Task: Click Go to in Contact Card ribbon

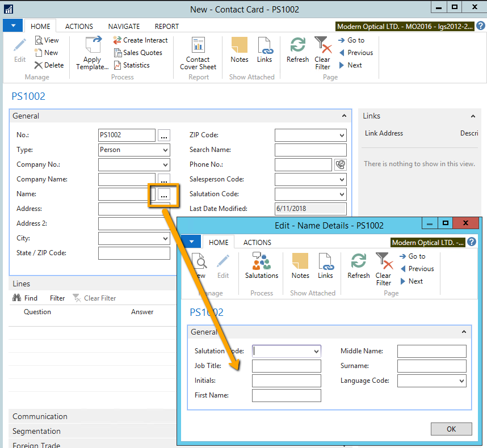Action: coord(351,40)
